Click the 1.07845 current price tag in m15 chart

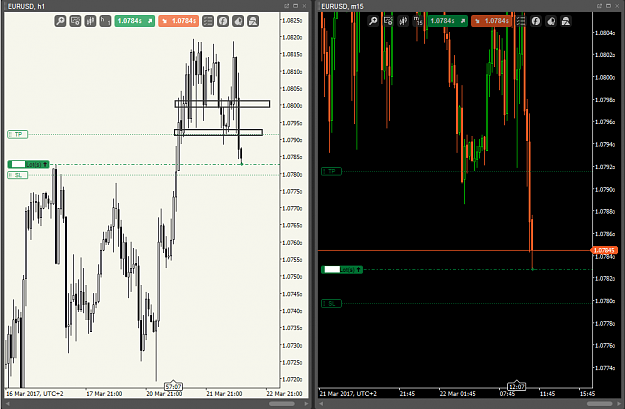point(604,250)
